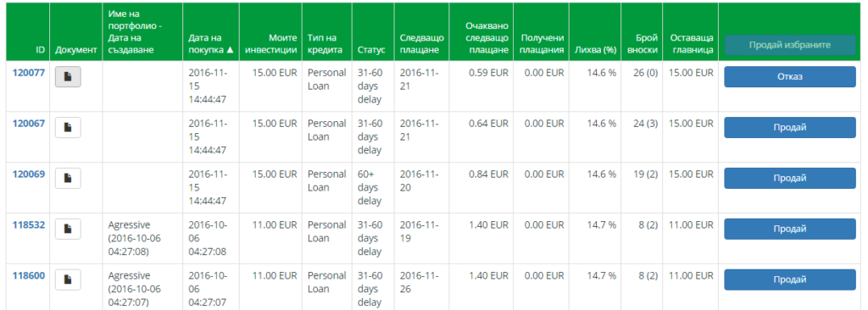Open document icon for loan 118600
Image resolution: width=868 pixels, height=310 pixels.
(68, 280)
